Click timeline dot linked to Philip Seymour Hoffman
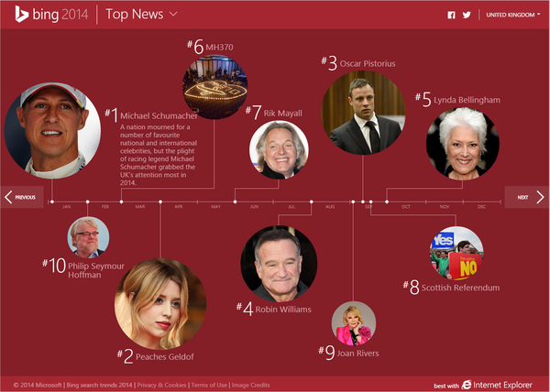The width and height of the screenshot is (550, 392). tap(87, 201)
